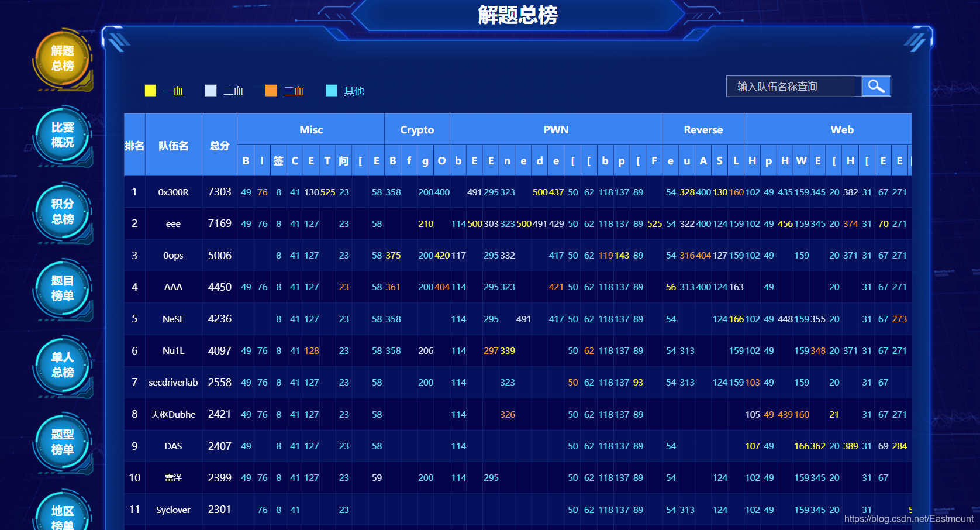Screen dimensions: 980x530
Task: Select the PWN category header
Action: (556, 129)
